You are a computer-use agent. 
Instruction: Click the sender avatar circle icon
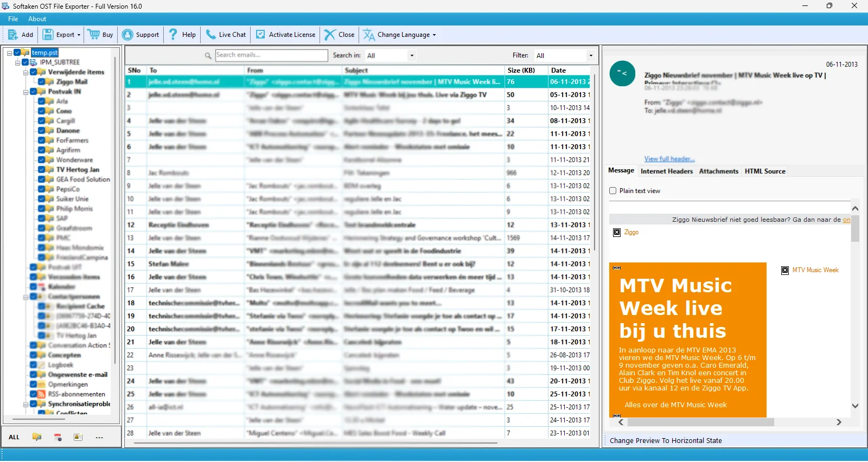pos(622,73)
